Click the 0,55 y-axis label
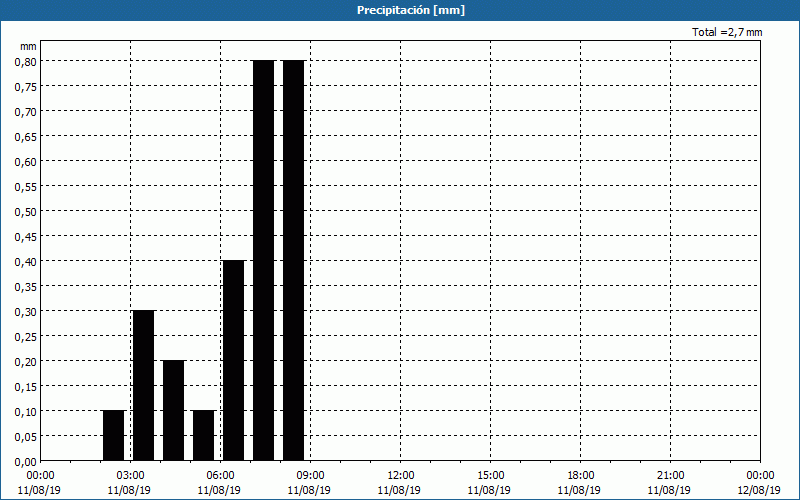This screenshot has height=500, width=800. [25, 186]
